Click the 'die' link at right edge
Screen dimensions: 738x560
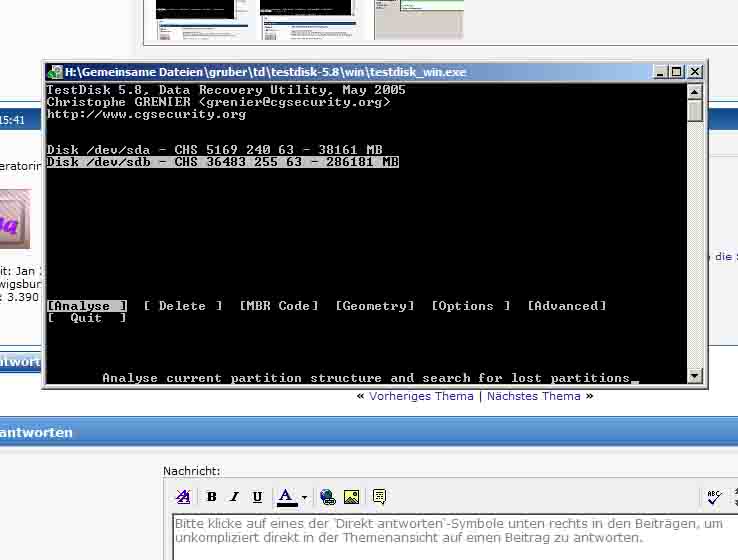723,256
